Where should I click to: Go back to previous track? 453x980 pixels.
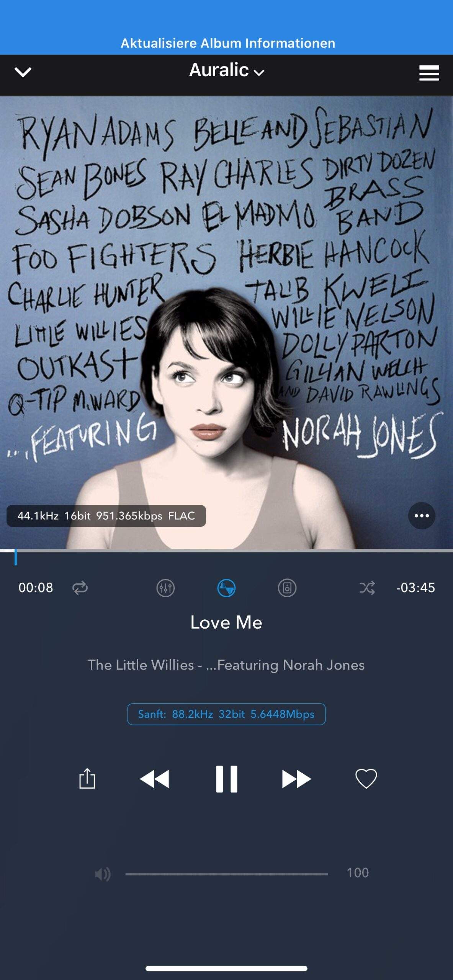coord(154,779)
